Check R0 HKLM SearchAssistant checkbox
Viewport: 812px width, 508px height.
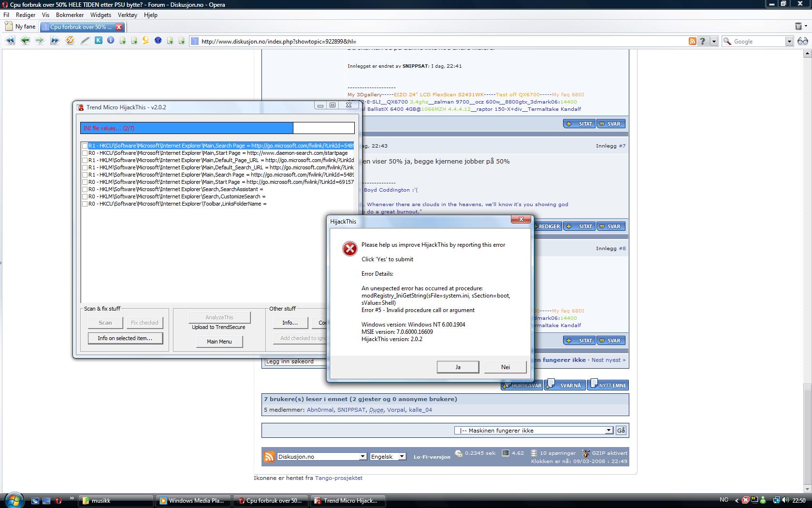85,189
